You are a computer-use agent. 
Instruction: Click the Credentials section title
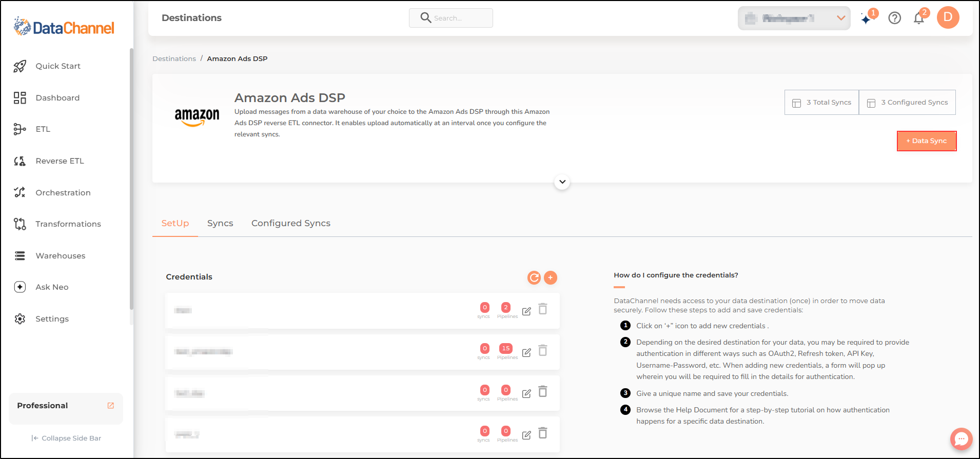[x=189, y=277]
